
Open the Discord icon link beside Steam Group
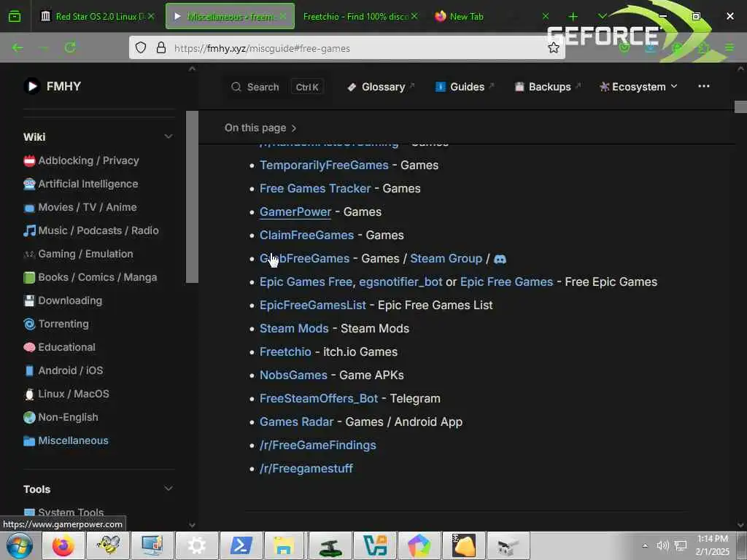[500, 259]
